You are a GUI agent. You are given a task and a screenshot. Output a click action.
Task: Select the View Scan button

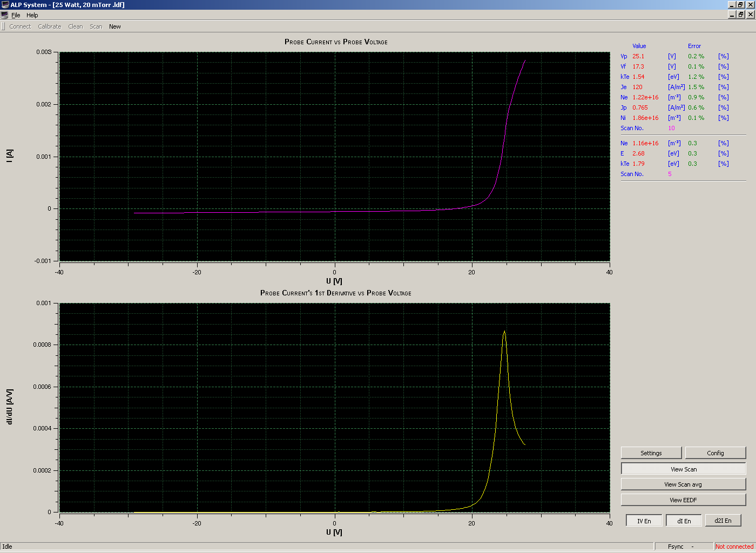click(684, 469)
